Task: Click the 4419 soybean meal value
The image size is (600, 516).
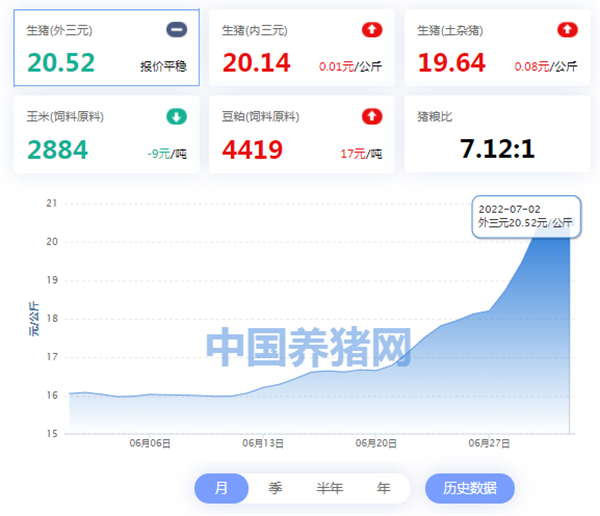Action: (x=253, y=150)
